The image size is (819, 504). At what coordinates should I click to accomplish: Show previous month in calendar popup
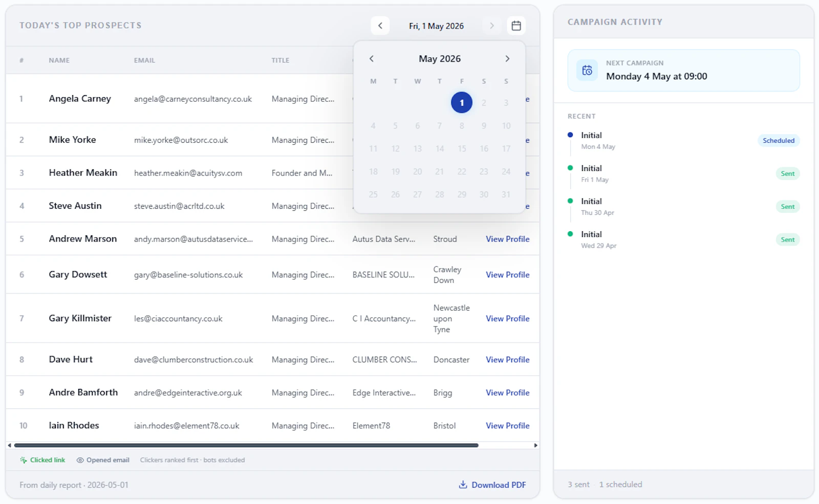pyautogui.click(x=372, y=59)
